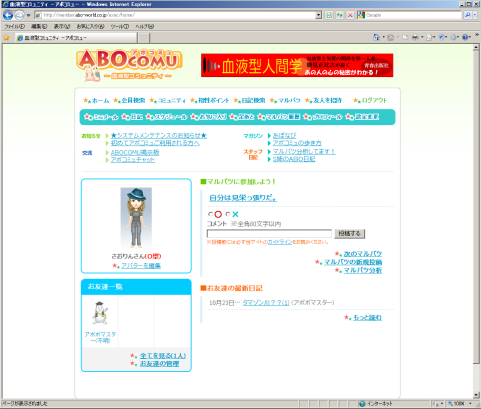Open マルバツ in top site navigation
This screenshot has height=409, width=481.
[x=289, y=100]
